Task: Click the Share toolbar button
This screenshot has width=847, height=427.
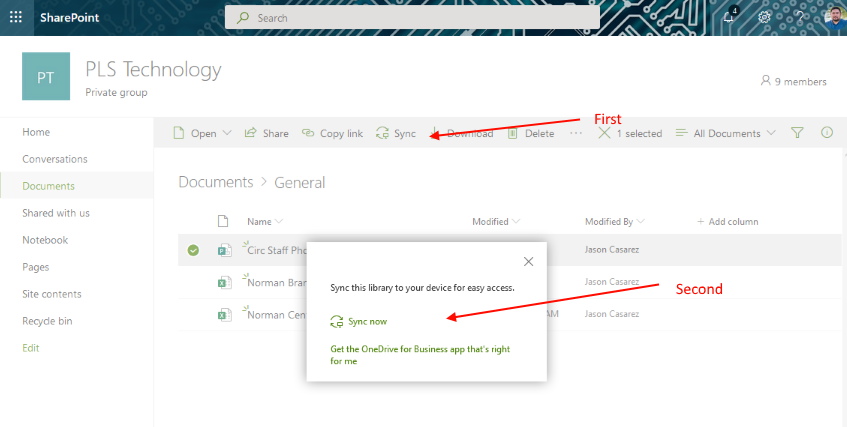Action: click(266, 133)
